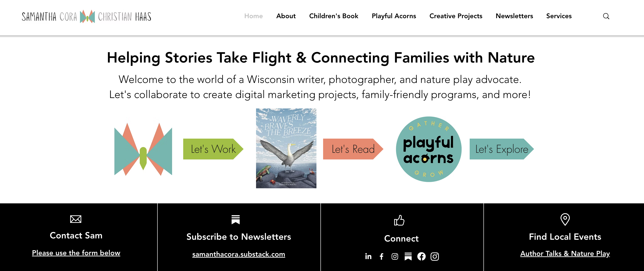Go to the Children's Book page
644x271 pixels.
click(334, 16)
